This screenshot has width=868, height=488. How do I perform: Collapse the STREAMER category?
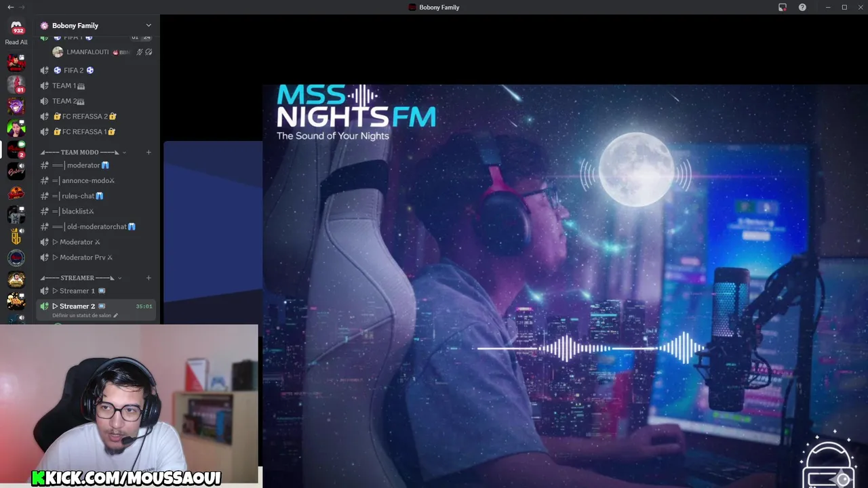point(80,278)
